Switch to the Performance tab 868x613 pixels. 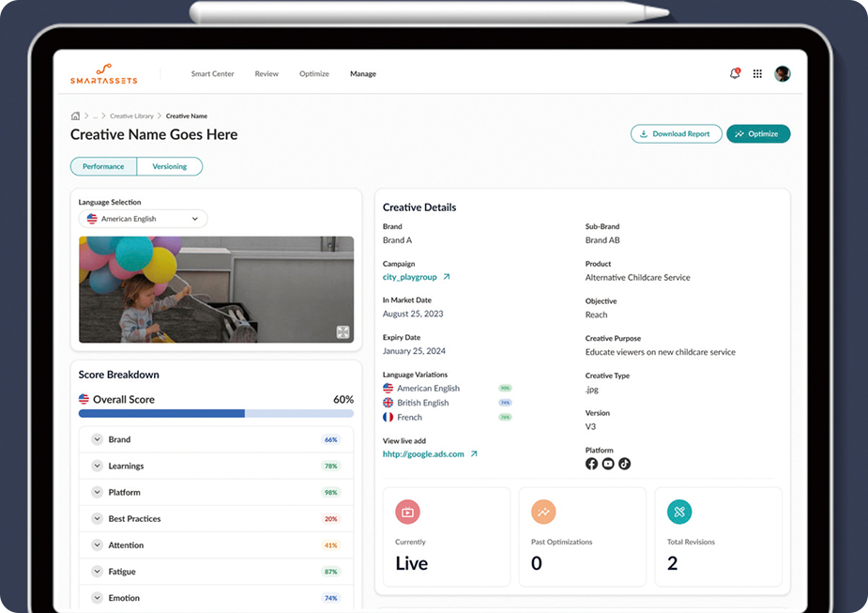coord(103,166)
